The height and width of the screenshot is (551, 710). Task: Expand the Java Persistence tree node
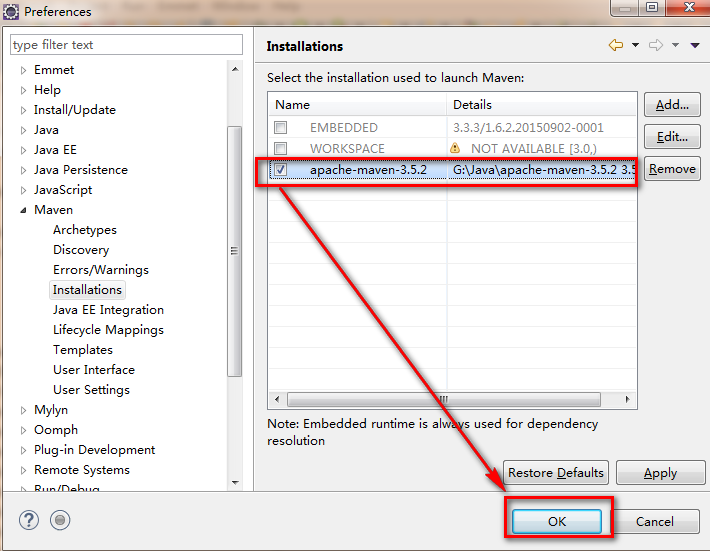24,170
